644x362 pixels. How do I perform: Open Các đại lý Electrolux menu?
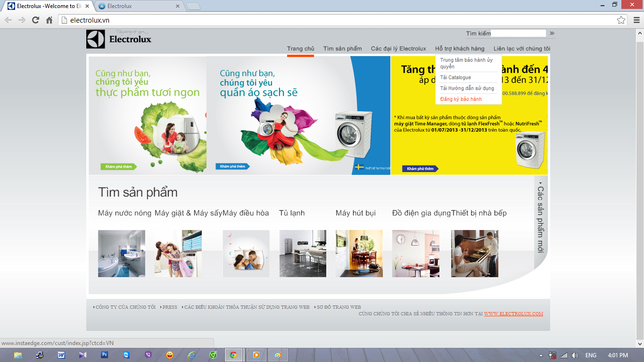point(398,49)
